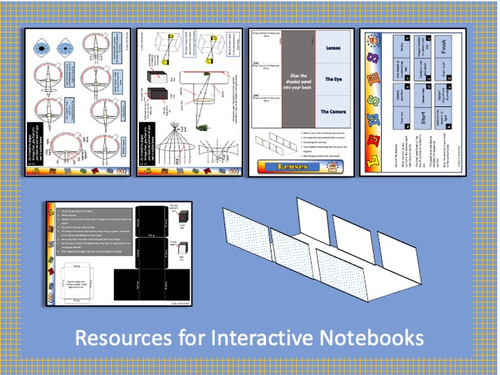Open the black pinhole camera net thumbnail

tap(119, 254)
